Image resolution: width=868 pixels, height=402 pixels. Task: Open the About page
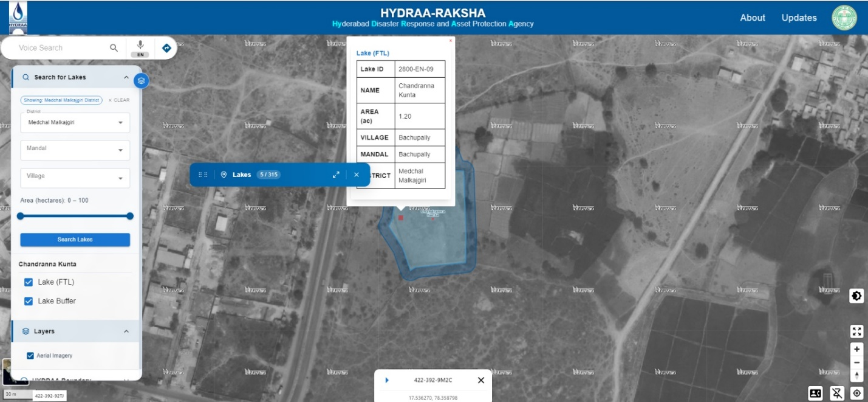(752, 18)
